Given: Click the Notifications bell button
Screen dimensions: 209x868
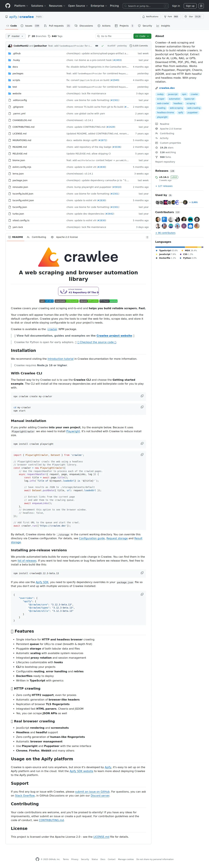Looking at the screenshot, I should coord(150,16).
